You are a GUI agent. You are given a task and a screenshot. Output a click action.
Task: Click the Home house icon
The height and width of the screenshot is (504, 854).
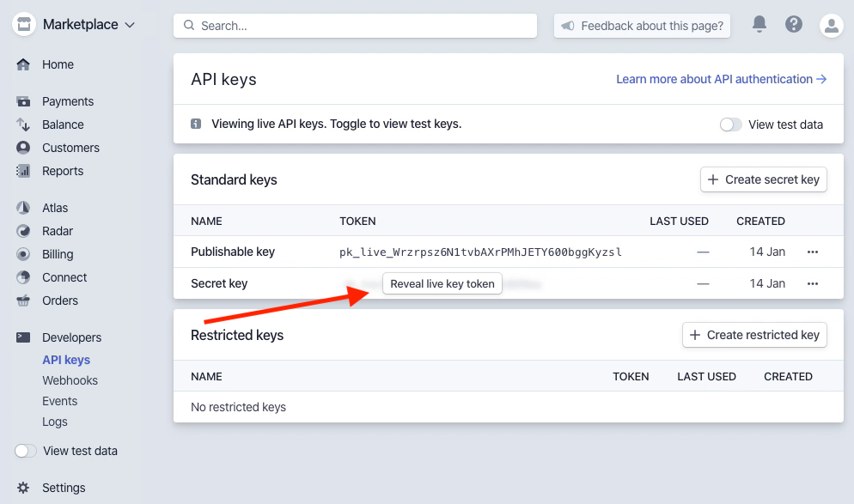(x=23, y=64)
